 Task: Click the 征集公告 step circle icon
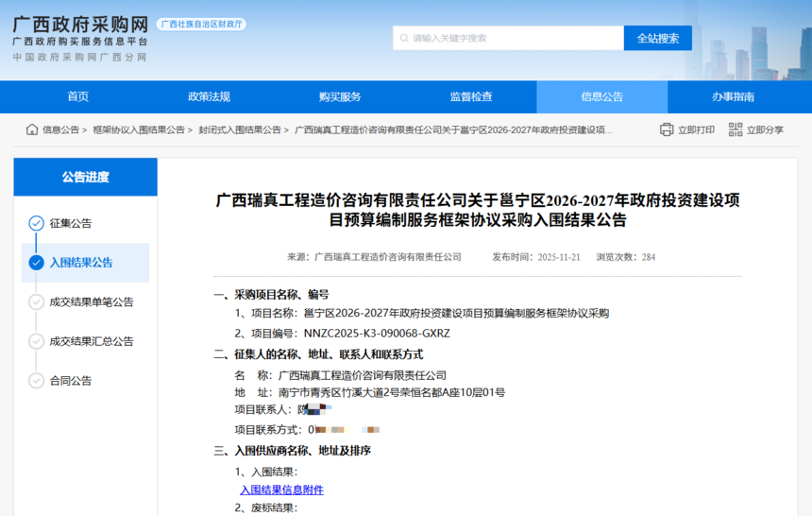click(x=36, y=223)
